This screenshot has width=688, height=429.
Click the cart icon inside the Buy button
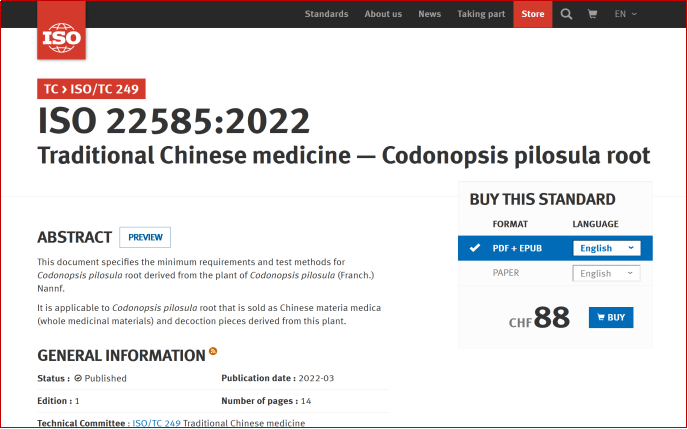coord(601,317)
